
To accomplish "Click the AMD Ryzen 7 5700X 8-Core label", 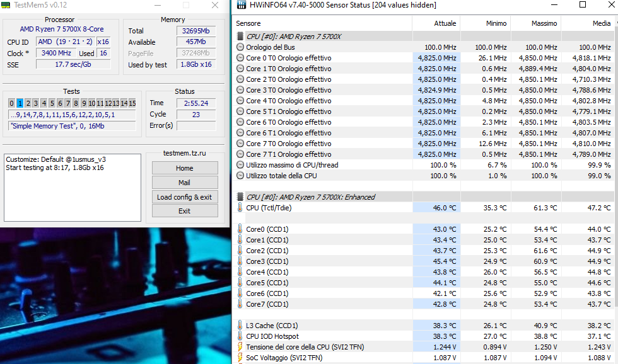I will tap(62, 29).
